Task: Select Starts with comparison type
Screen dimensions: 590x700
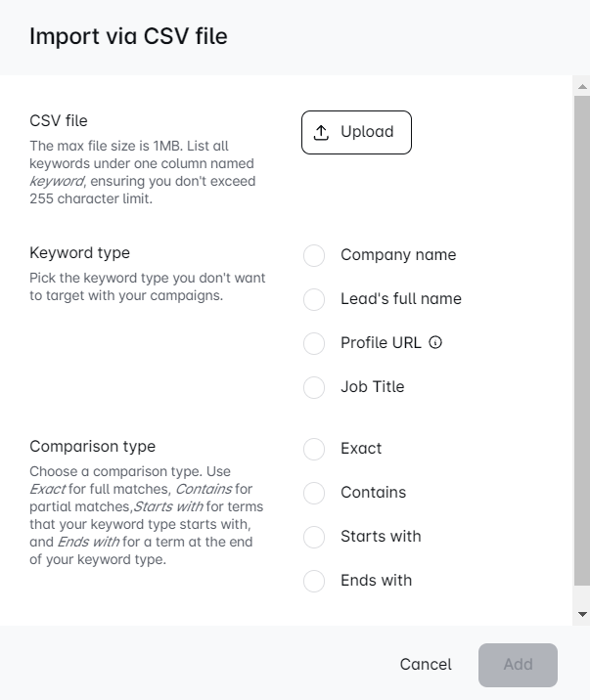Action: coord(314,537)
